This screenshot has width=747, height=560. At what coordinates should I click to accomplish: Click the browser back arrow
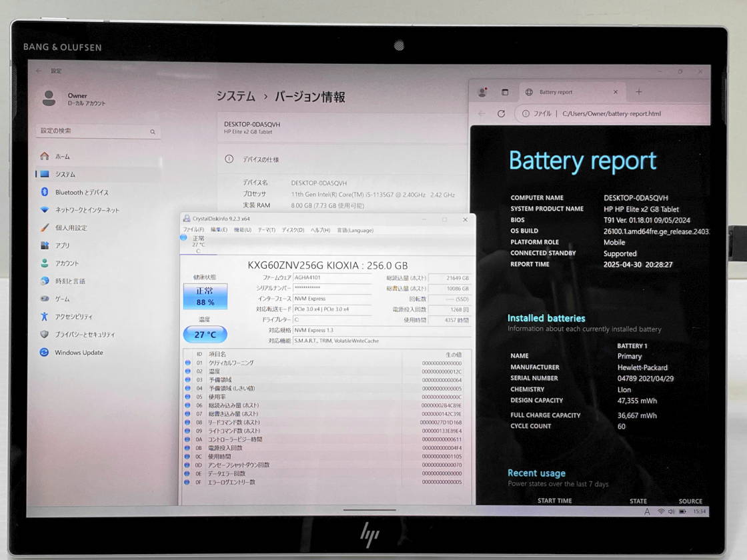pyautogui.click(x=482, y=114)
